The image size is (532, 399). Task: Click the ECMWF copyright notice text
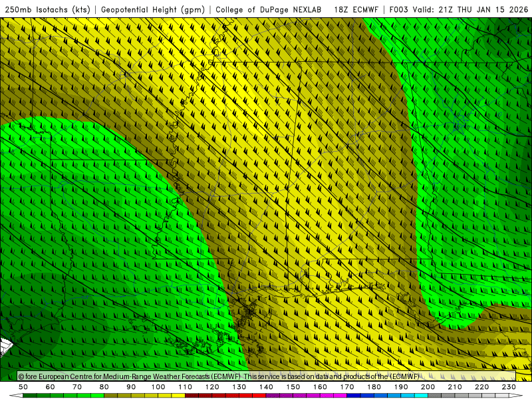pyautogui.click(x=219, y=376)
